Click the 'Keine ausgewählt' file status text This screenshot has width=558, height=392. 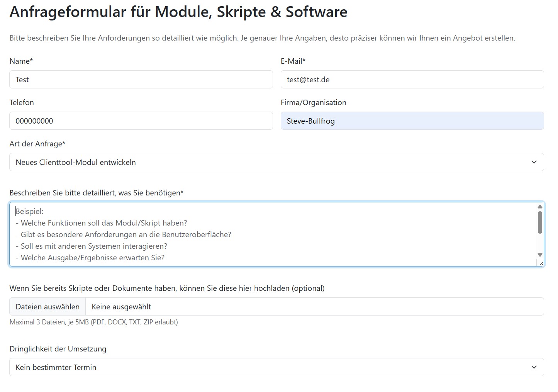(121, 306)
